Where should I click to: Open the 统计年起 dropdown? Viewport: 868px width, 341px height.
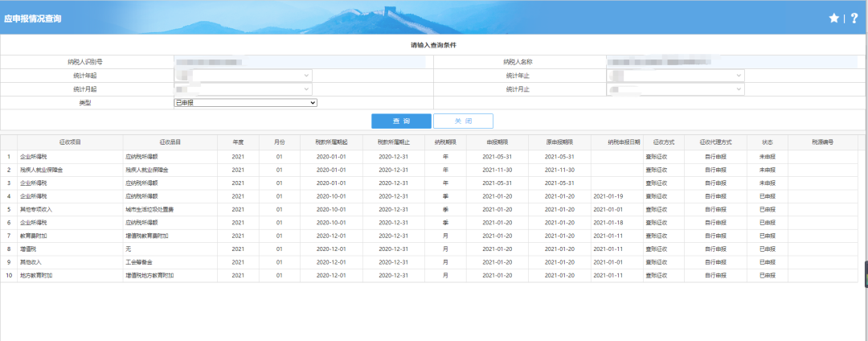pos(243,76)
